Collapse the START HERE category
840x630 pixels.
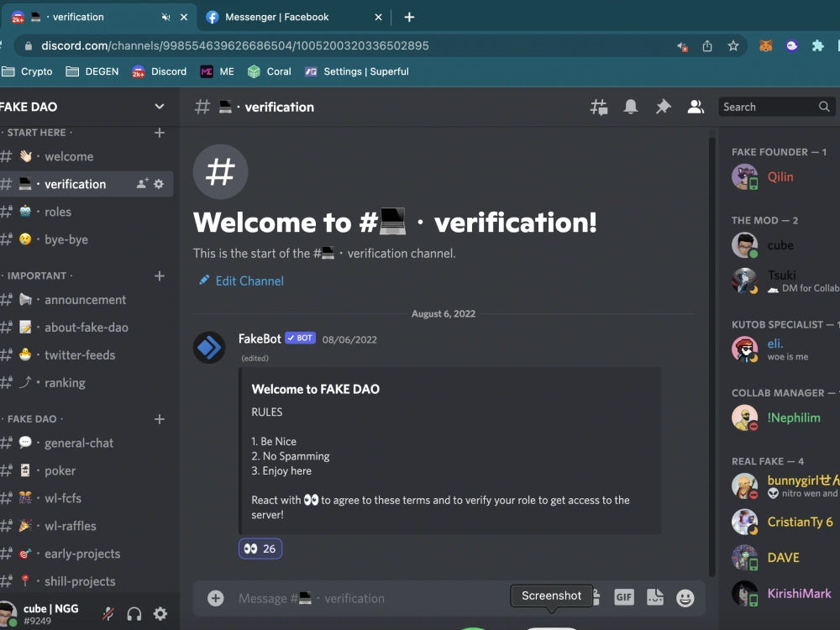tap(34, 132)
